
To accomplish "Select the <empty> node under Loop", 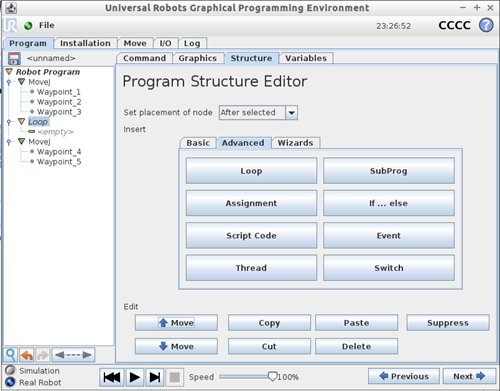I will click(55, 132).
